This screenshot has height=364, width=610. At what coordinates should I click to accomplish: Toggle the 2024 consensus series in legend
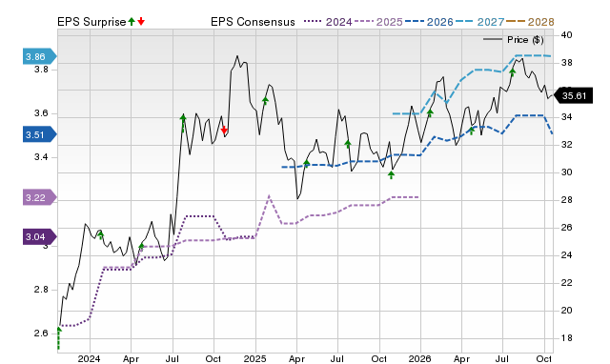(328, 22)
